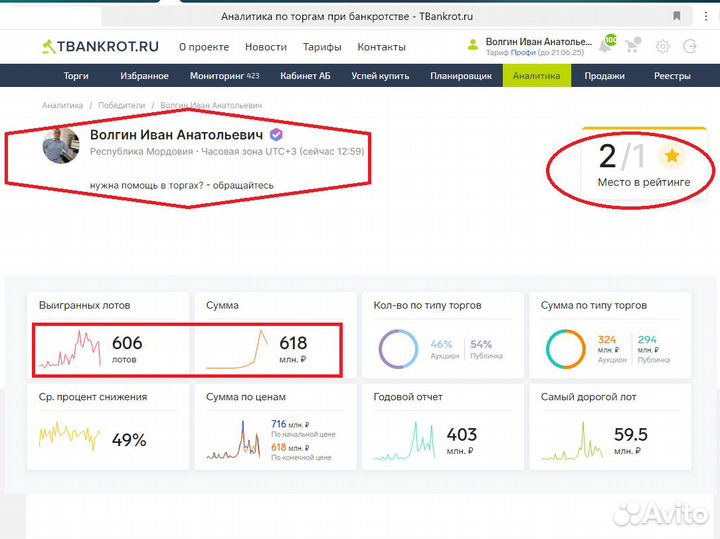Click the Тарифы menu link
Screen dimensions: 720x539
click(322, 47)
